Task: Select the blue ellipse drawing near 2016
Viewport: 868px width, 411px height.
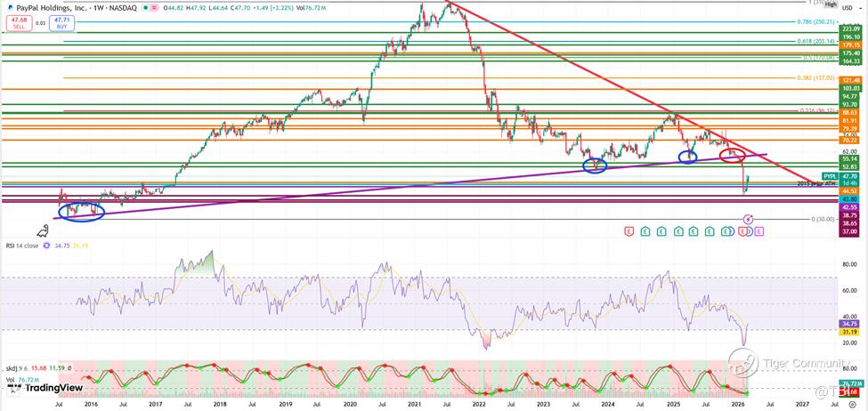Action: pyautogui.click(x=81, y=213)
